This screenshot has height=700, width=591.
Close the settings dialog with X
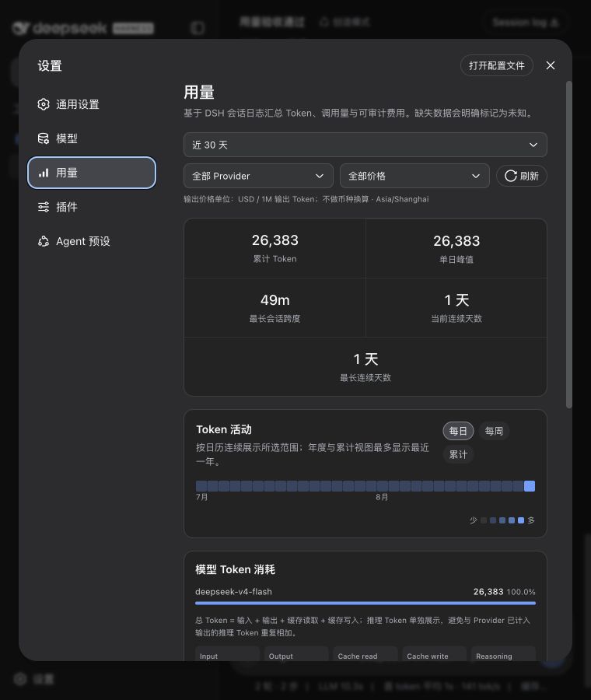point(551,65)
